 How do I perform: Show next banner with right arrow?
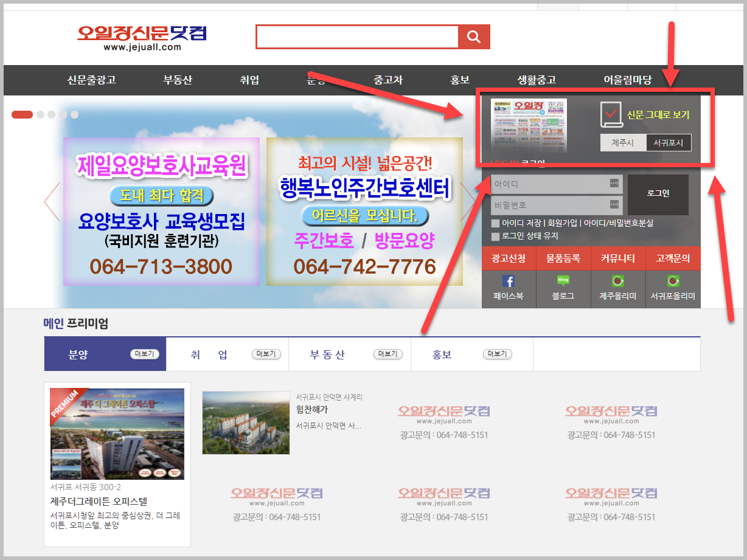468,201
